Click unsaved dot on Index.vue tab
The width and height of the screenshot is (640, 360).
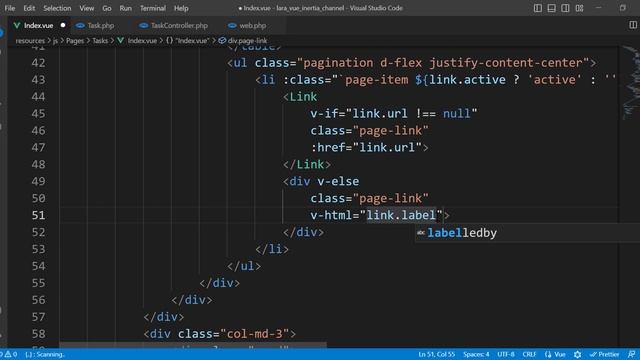[63, 25]
